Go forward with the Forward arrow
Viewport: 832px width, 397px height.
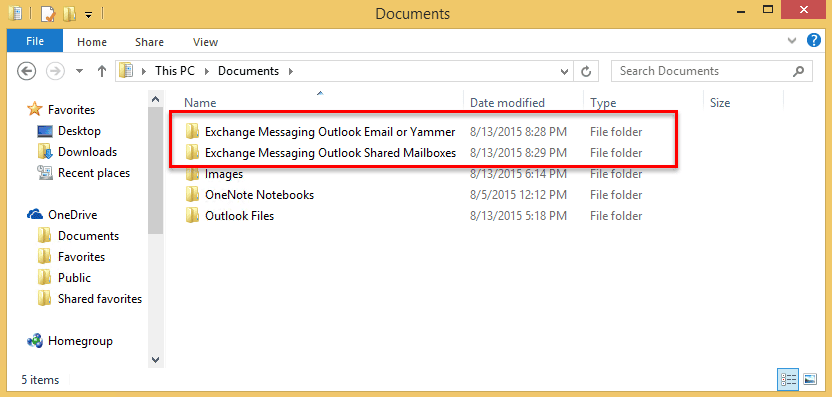55,71
